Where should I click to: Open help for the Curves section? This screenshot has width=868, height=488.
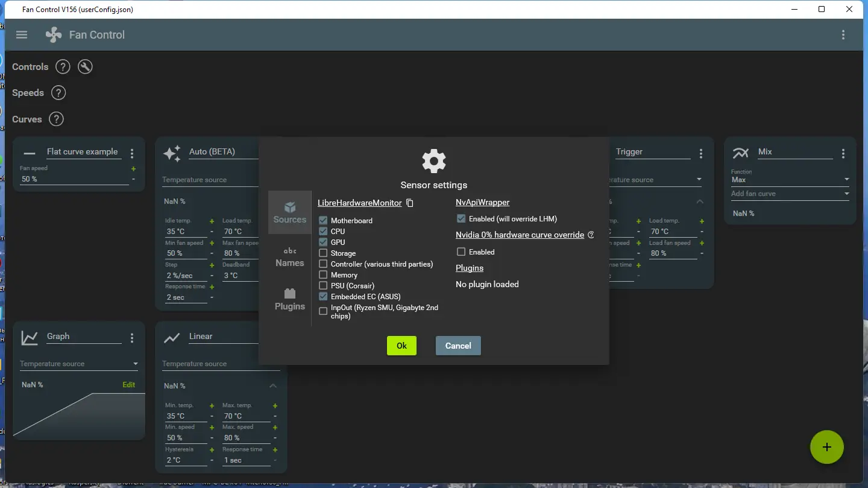[56, 119]
